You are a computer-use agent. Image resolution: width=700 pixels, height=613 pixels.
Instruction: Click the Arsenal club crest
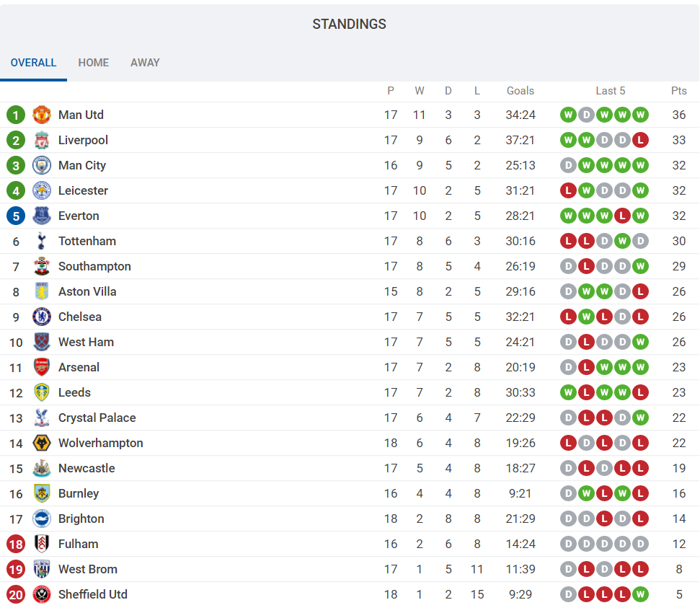pyautogui.click(x=42, y=367)
